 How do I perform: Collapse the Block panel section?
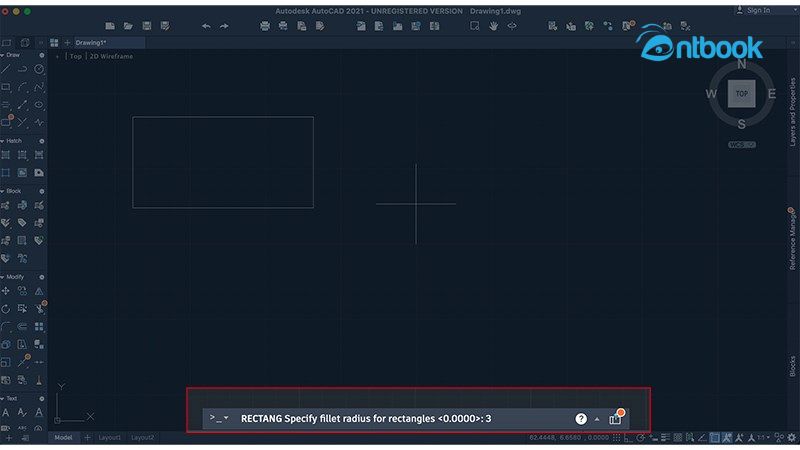[x=3, y=191]
